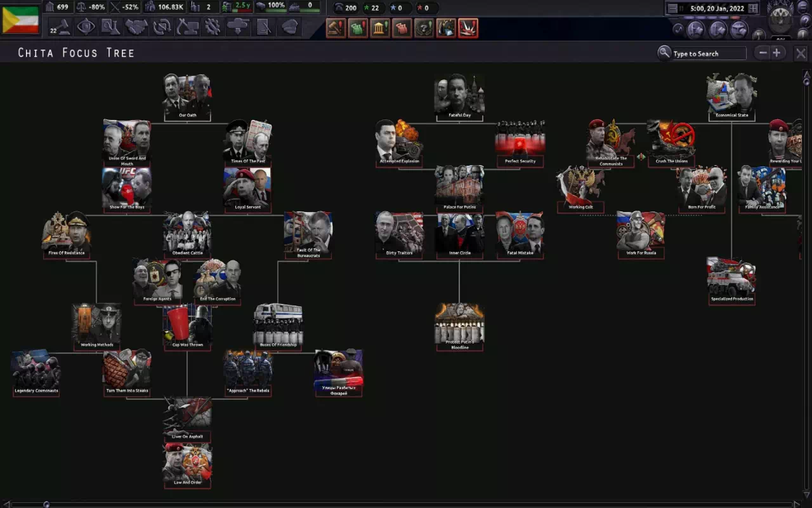Open the diplomacy handshake icon
Screen dimensions: 812x508
[136, 27]
